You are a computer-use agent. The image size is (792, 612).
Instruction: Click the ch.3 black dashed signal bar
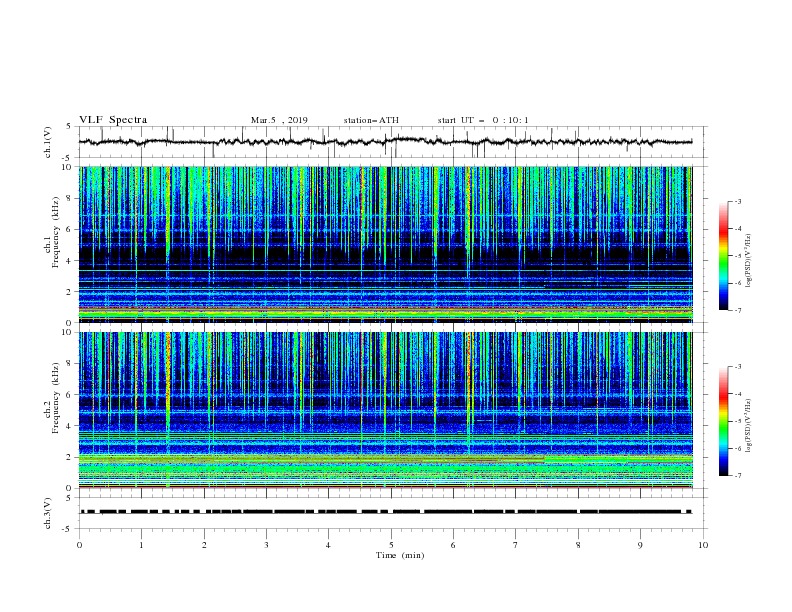[x=386, y=512]
